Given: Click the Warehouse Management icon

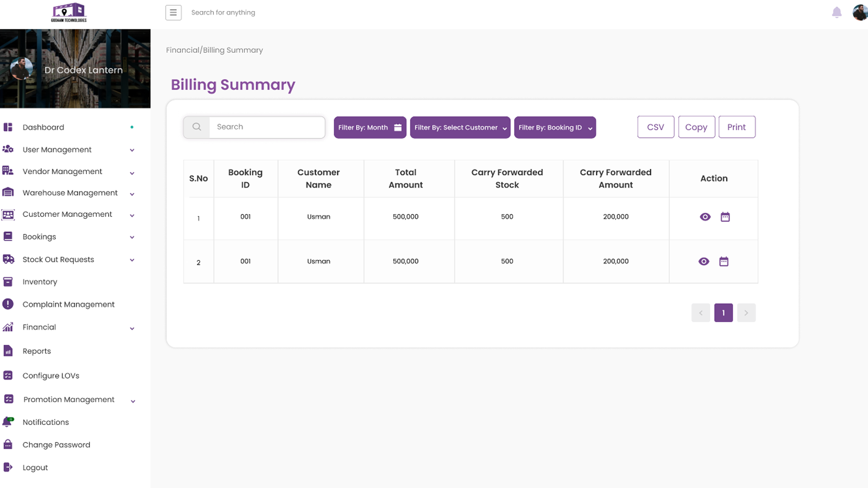Looking at the screenshot, I should point(8,192).
